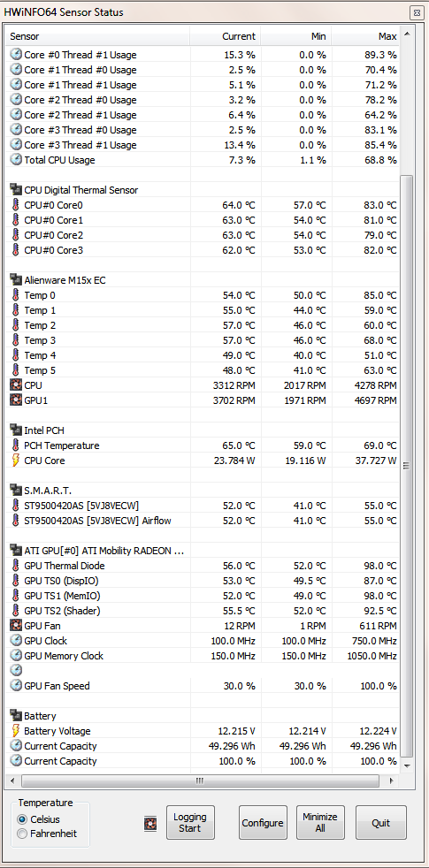Viewport: 429px width, 868px height.
Task: Click clock icon for GPU Fan Speed
Action: pyautogui.click(x=16, y=686)
